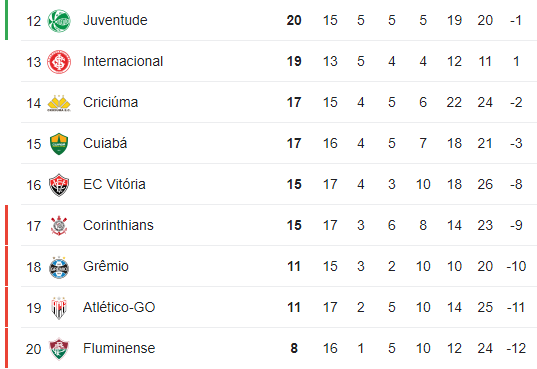
Task: Click Juventude's bold points value 20
Action: tap(294, 20)
